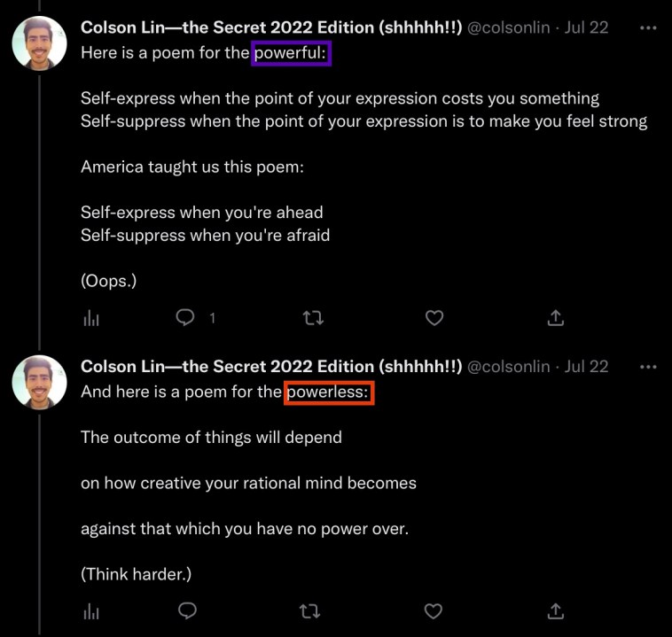Retweet the powerful poem tweet
The width and height of the screenshot is (672, 637).
point(313,317)
